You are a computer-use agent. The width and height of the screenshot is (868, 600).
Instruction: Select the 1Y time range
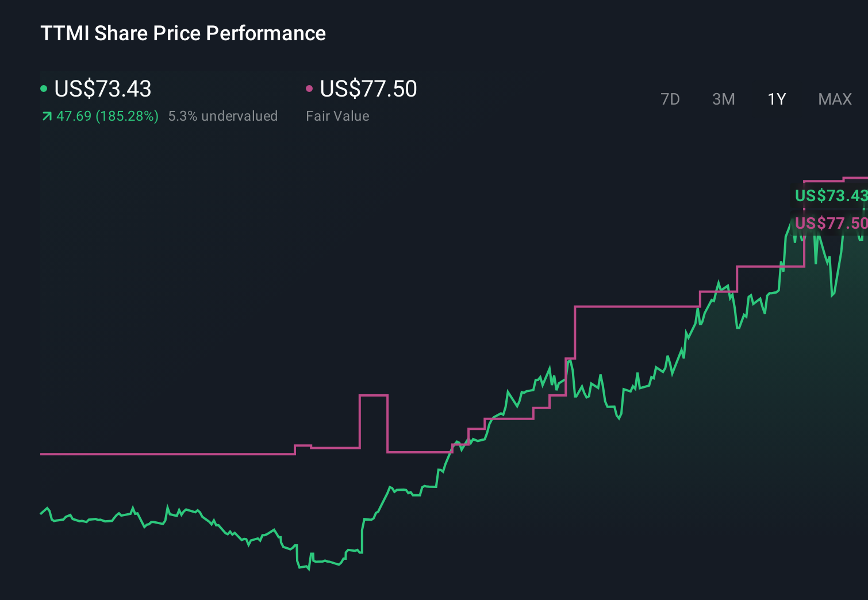(776, 99)
